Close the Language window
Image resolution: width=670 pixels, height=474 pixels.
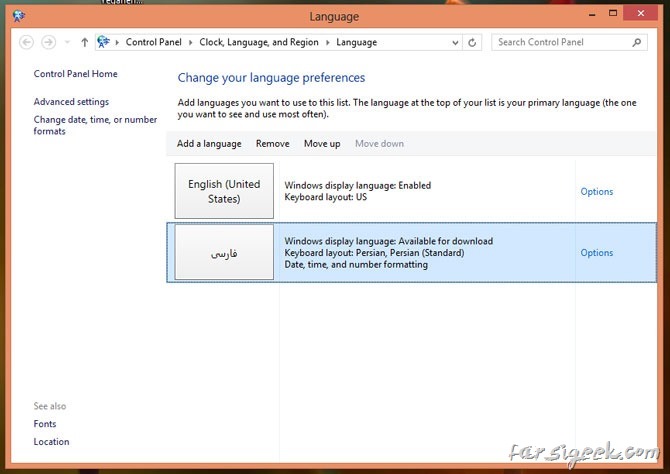point(641,13)
